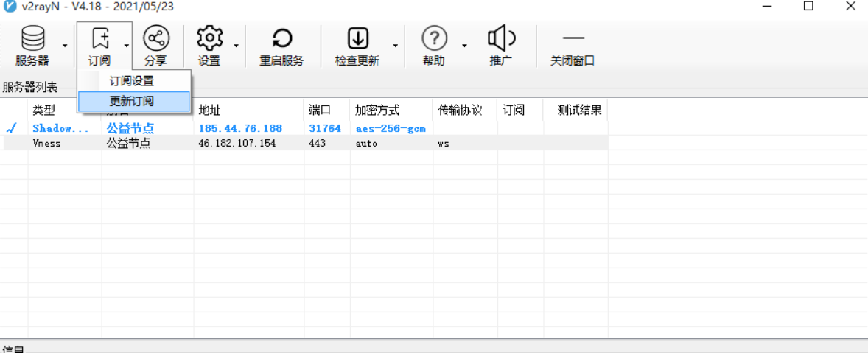Viewport: 868px width, 353px height.
Task: Maximize the v2rayN window
Action: point(809,7)
